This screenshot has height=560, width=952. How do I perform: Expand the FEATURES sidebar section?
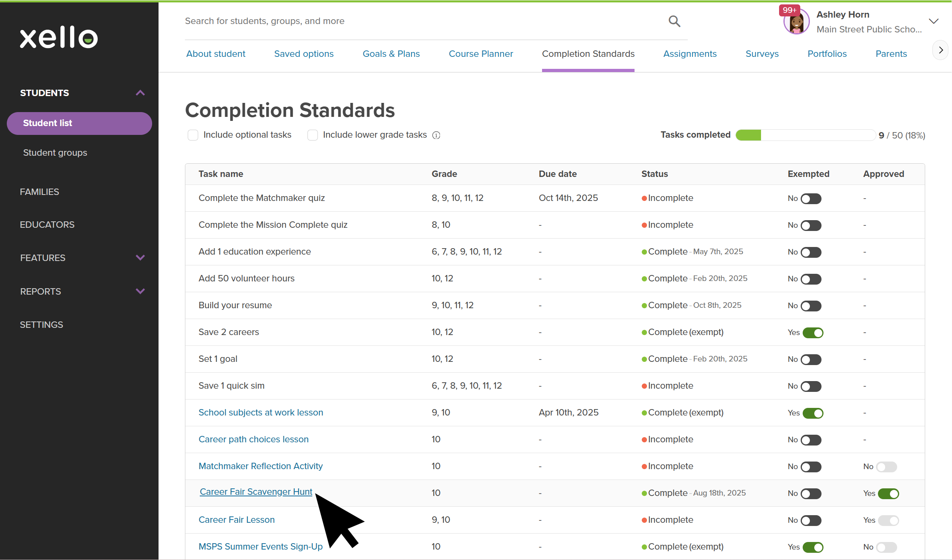tap(140, 258)
